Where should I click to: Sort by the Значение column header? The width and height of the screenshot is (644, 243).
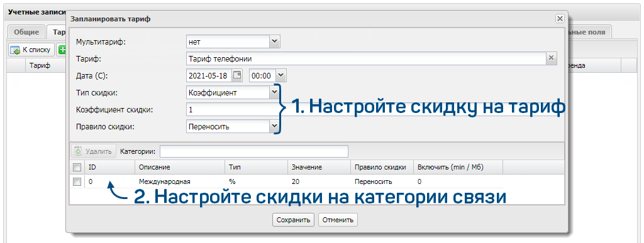point(319,167)
